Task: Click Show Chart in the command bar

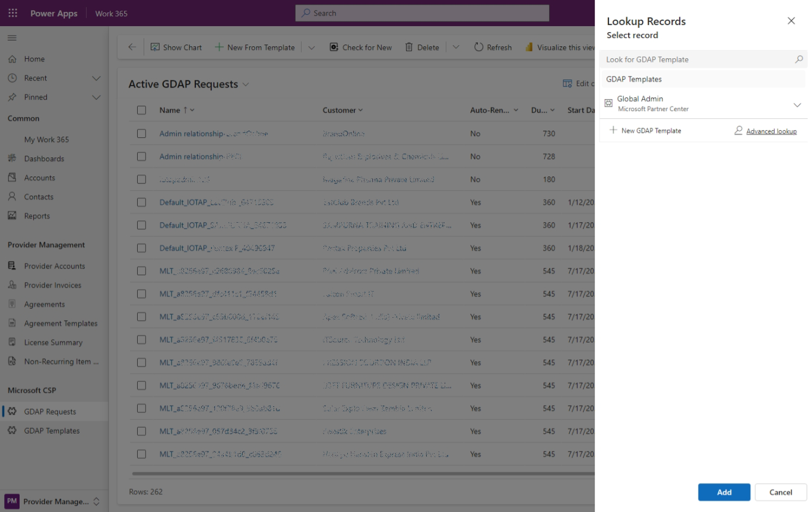Action: [176, 48]
